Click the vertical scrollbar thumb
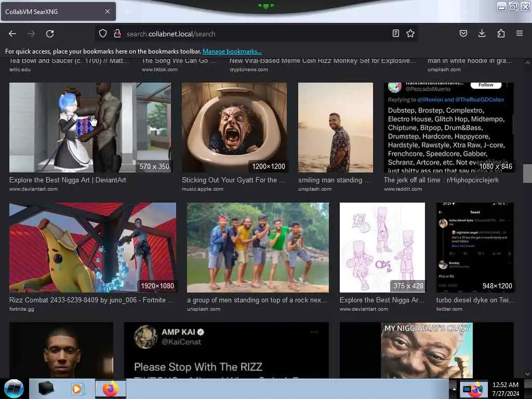 (527, 174)
